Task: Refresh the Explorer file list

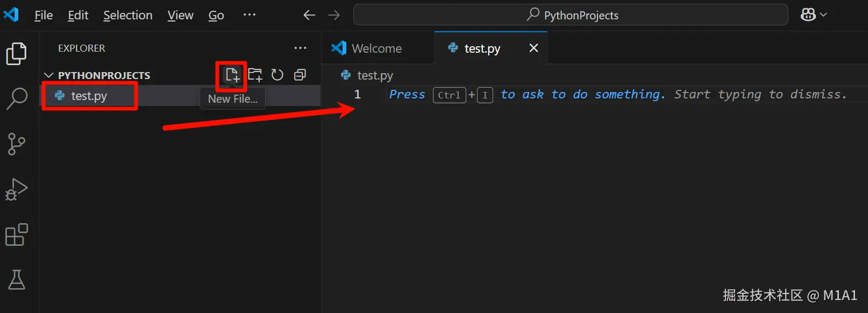Action: click(x=277, y=75)
